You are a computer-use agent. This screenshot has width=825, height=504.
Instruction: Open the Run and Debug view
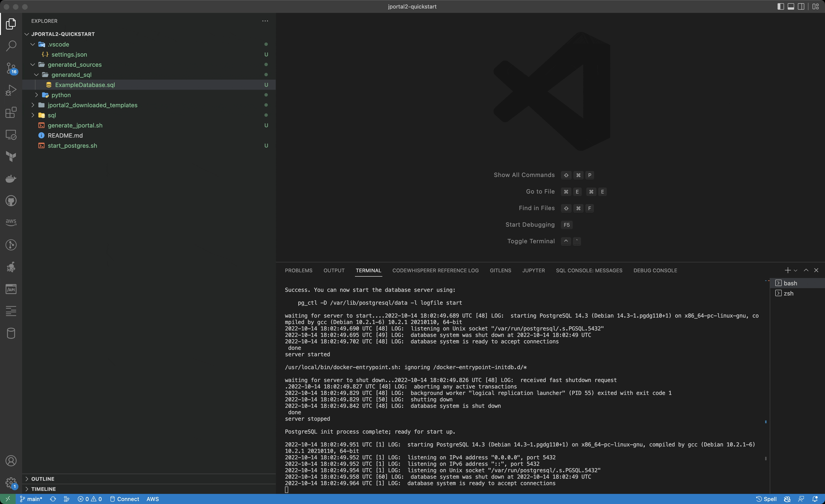click(x=11, y=90)
